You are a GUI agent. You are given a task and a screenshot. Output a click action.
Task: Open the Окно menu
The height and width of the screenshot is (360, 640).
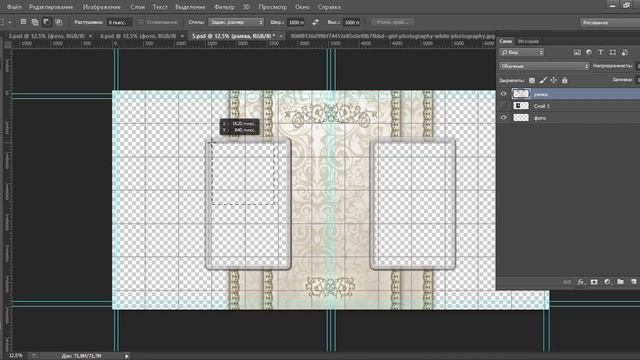point(302,7)
